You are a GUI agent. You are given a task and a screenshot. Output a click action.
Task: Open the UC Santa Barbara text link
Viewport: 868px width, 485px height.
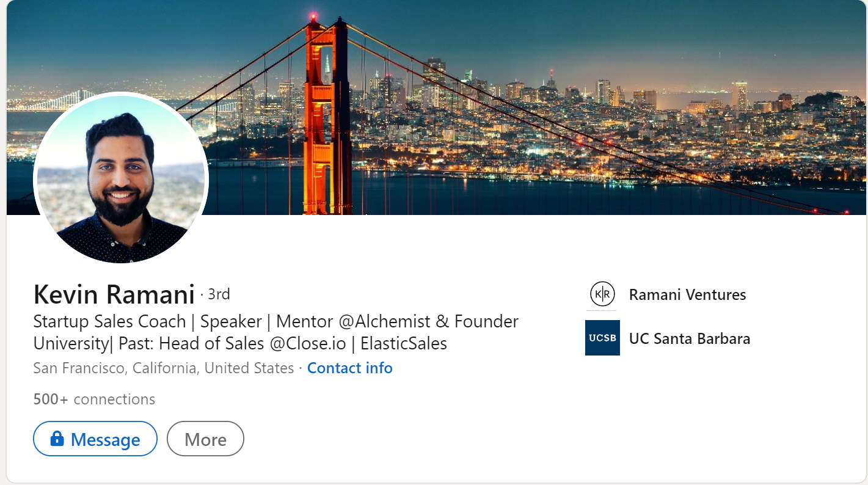tap(689, 338)
